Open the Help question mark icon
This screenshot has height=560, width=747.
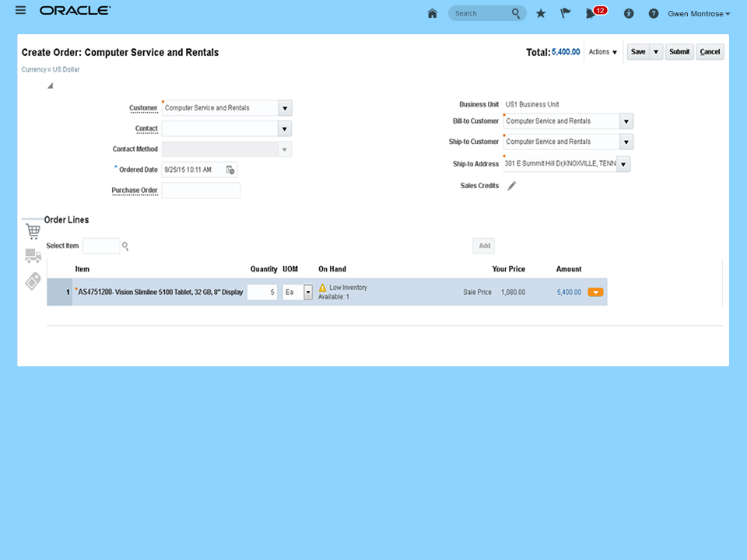[654, 14]
